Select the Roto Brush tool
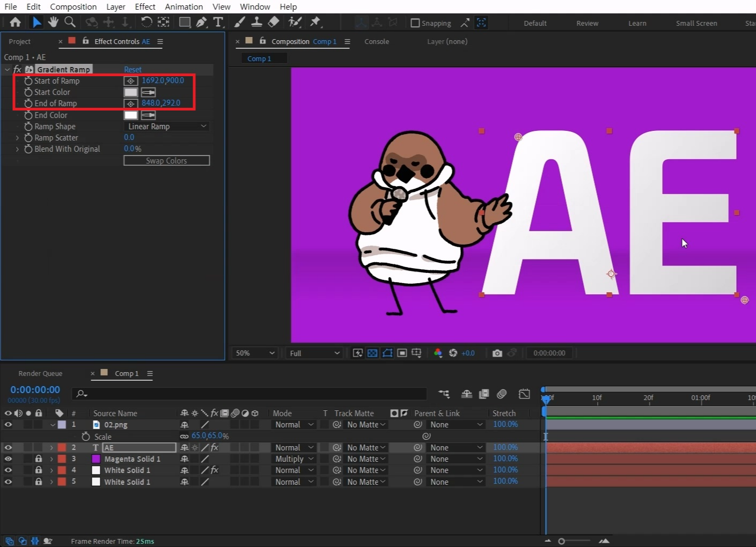The height and width of the screenshot is (547, 756). (295, 22)
